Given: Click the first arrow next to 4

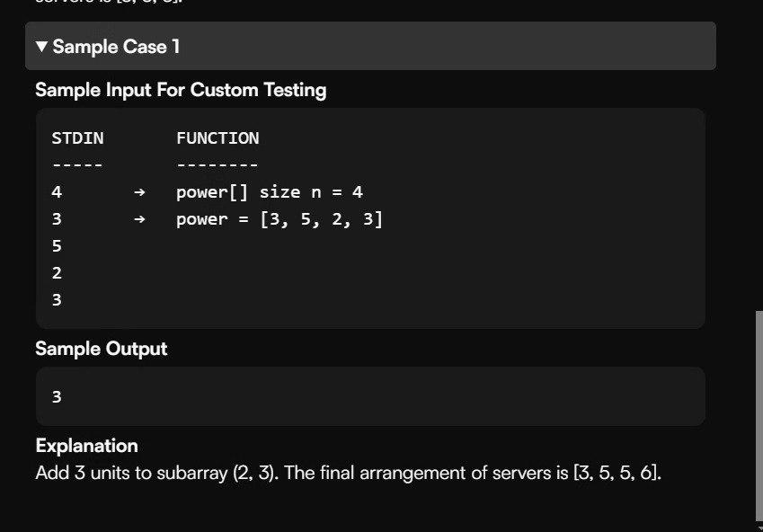Looking at the screenshot, I should pos(139,192).
